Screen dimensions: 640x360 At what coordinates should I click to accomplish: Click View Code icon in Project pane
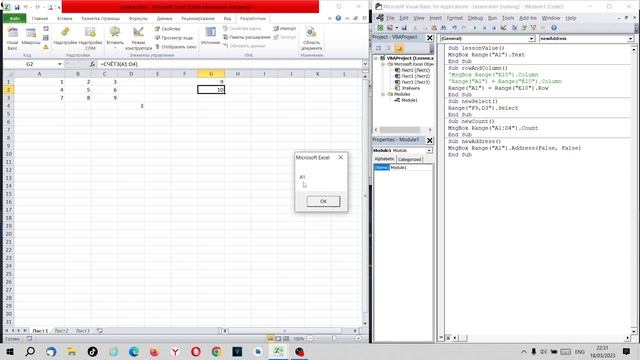[378, 48]
